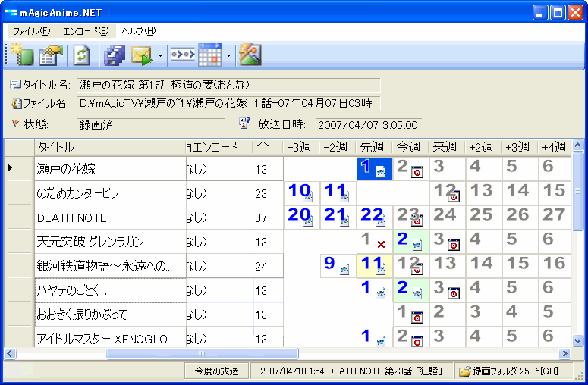Click record icon in おおきく振りかぶって episode 1

pos(417,318)
